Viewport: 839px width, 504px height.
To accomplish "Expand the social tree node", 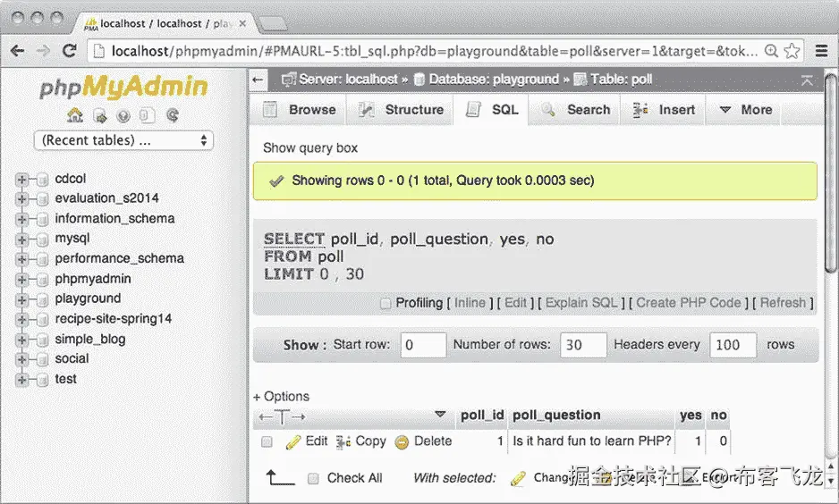I will (21, 360).
